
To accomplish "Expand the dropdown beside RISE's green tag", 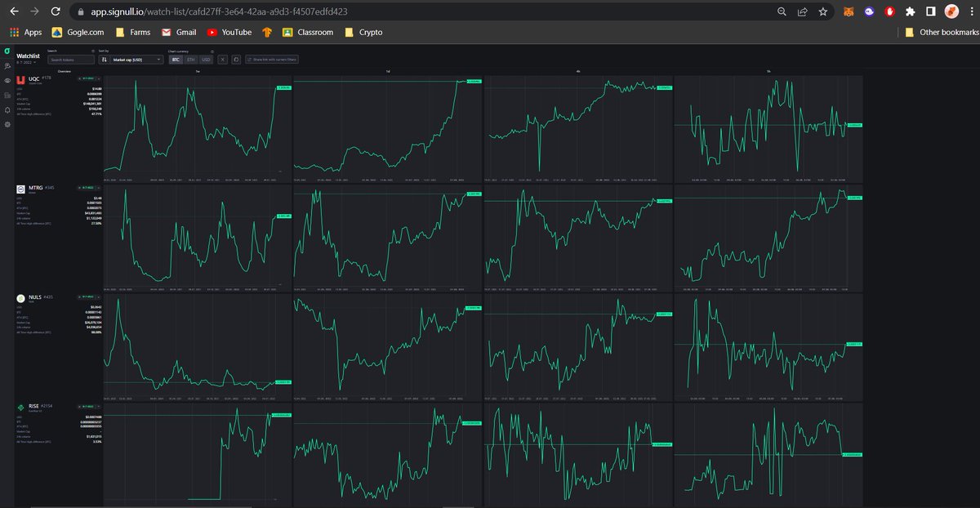I will [98, 405].
